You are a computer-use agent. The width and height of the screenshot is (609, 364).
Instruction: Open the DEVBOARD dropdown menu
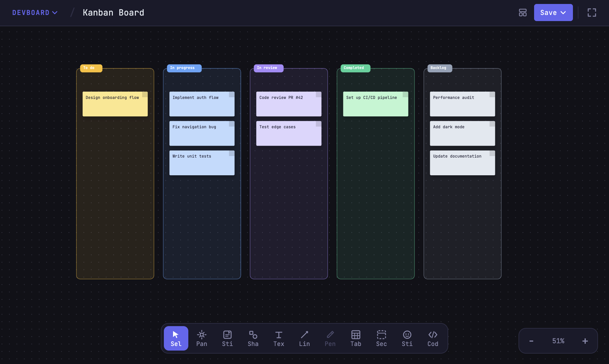(35, 13)
